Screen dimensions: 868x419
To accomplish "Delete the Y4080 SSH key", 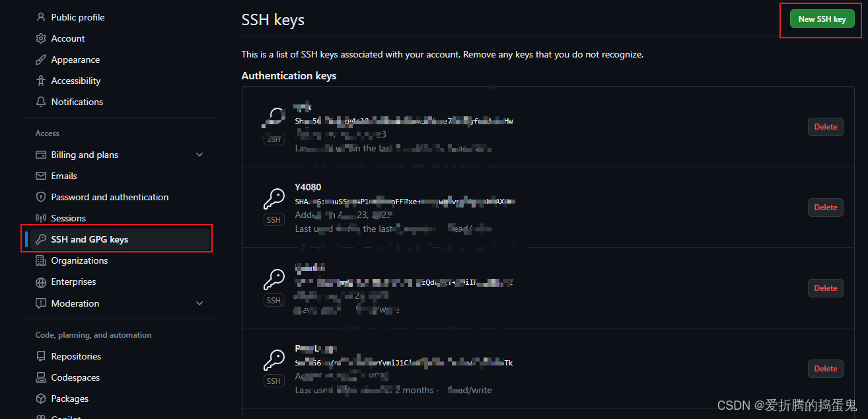I will pos(825,208).
